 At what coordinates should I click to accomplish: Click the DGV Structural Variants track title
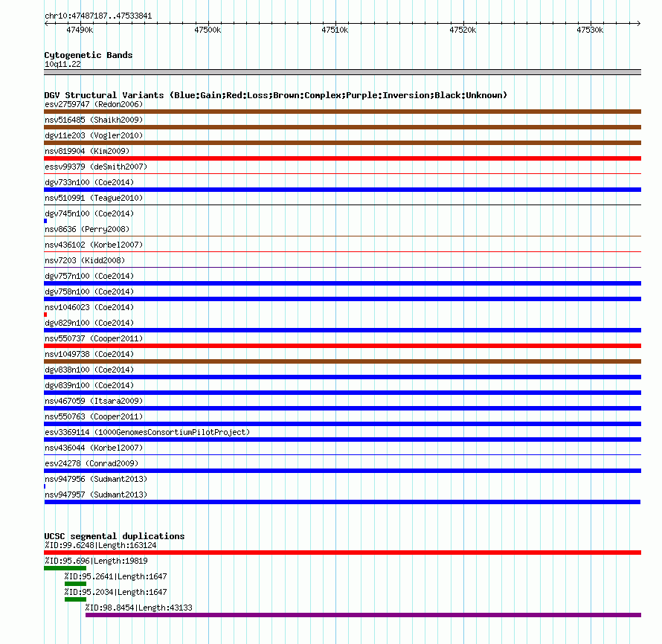pyautogui.click(x=276, y=95)
